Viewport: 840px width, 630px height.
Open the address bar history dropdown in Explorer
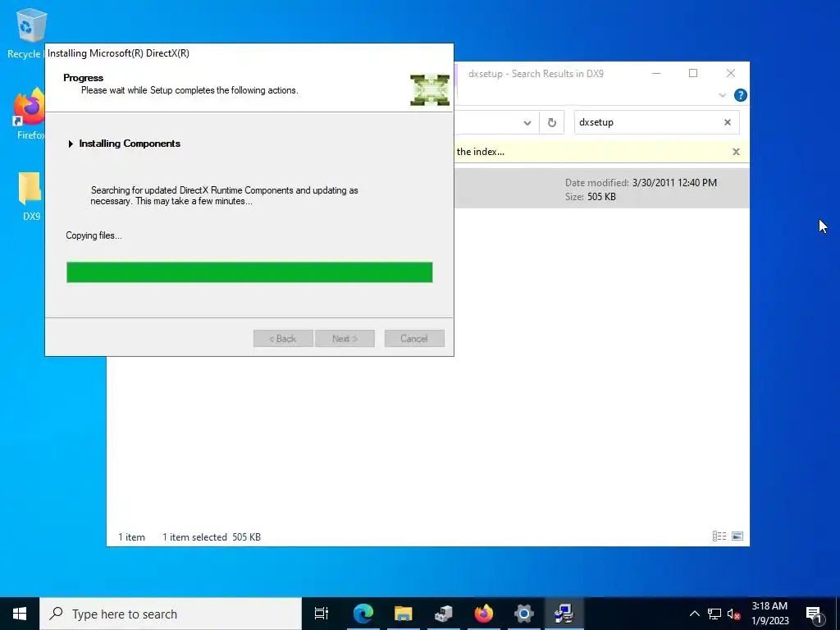(527, 123)
